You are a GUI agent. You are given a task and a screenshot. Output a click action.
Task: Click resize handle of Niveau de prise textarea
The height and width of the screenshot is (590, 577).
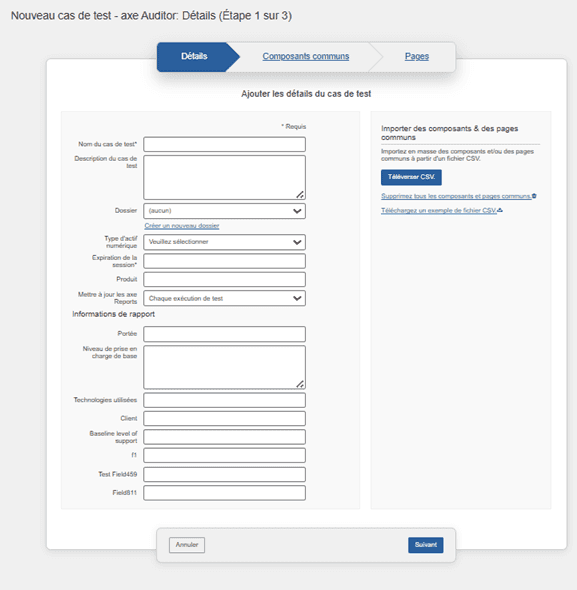pyautogui.click(x=300, y=384)
